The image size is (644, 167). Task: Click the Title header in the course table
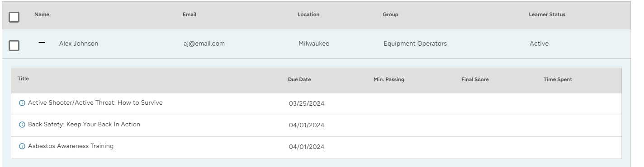[23, 79]
